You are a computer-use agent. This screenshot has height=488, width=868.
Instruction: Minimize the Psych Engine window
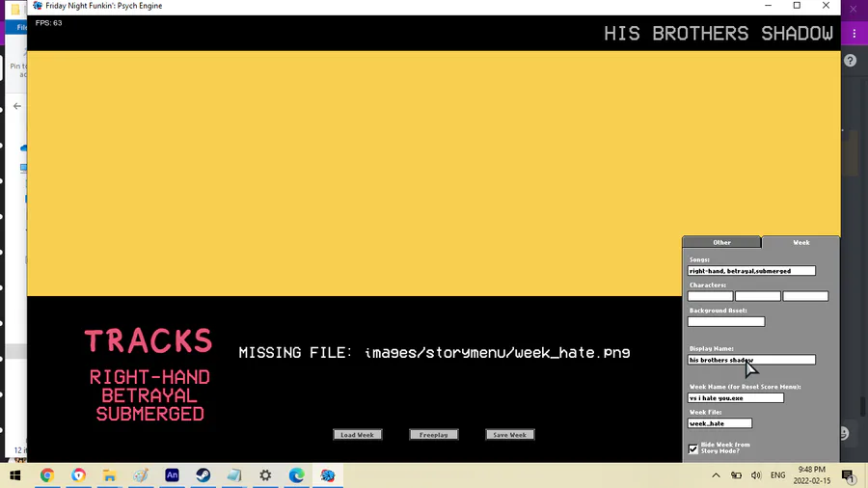(768, 6)
